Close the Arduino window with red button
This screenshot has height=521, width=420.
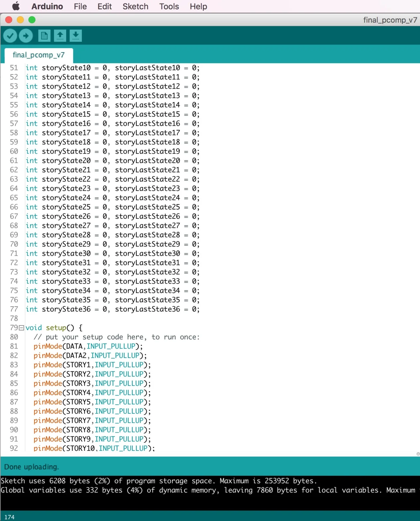9,20
